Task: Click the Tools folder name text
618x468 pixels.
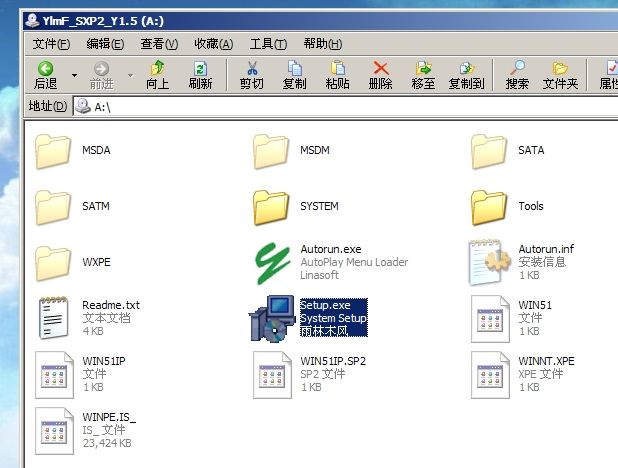Action: coord(531,206)
